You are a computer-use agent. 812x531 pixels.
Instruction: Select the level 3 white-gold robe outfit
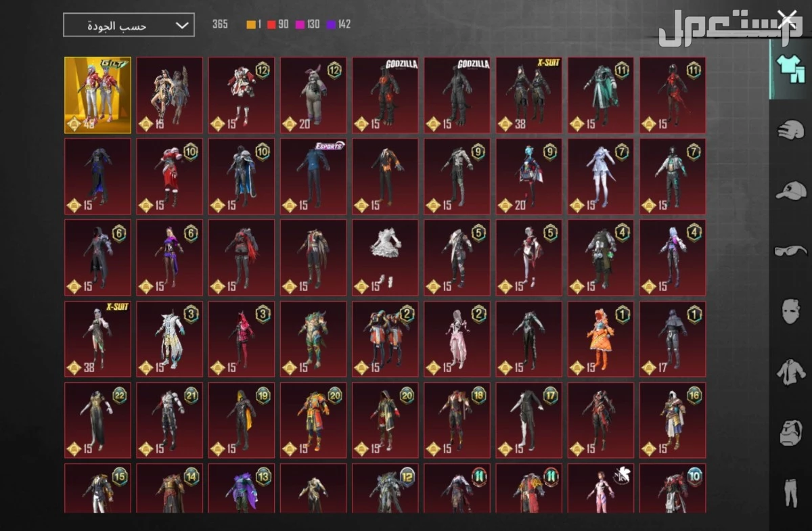(x=169, y=339)
